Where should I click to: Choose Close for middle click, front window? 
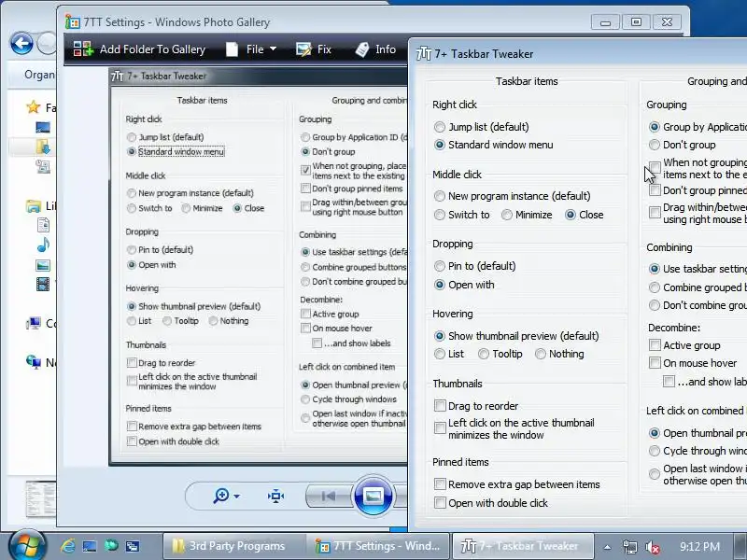pyautogui.click(x=571, y=215)
